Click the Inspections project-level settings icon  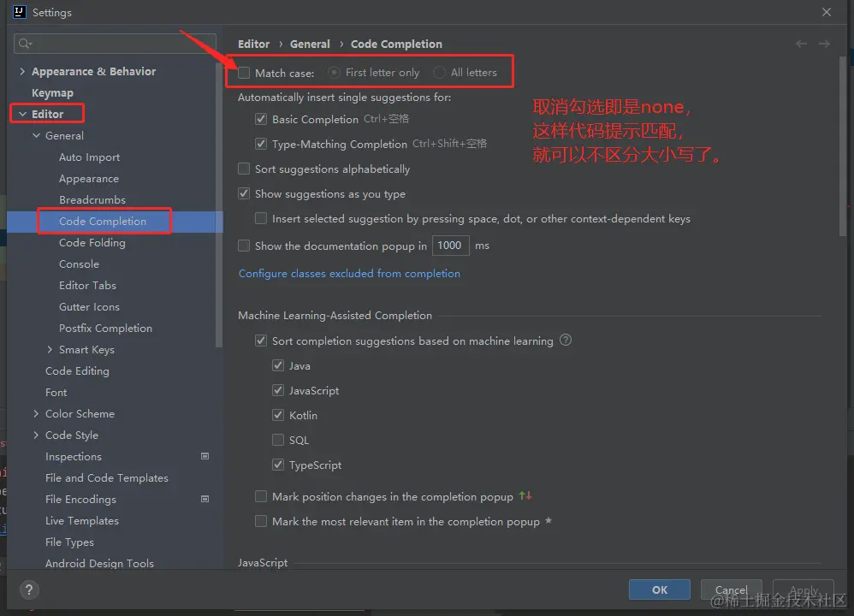(x=205, y=457)
